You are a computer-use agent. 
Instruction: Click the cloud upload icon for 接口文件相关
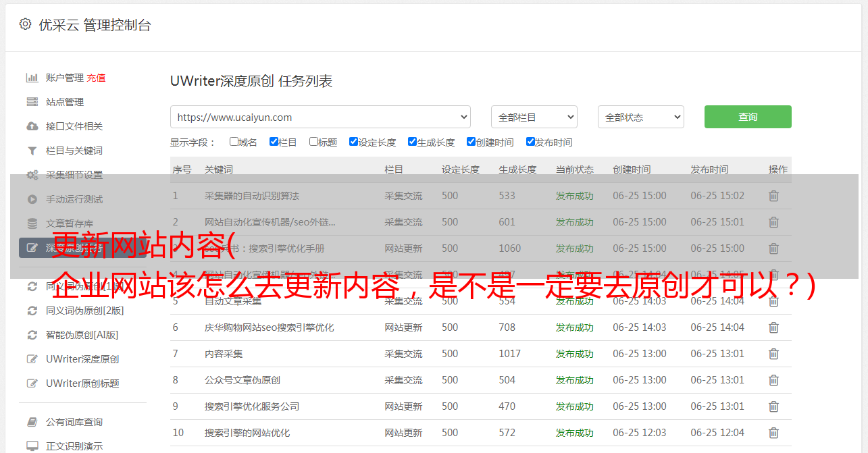[x=32, y=126]
